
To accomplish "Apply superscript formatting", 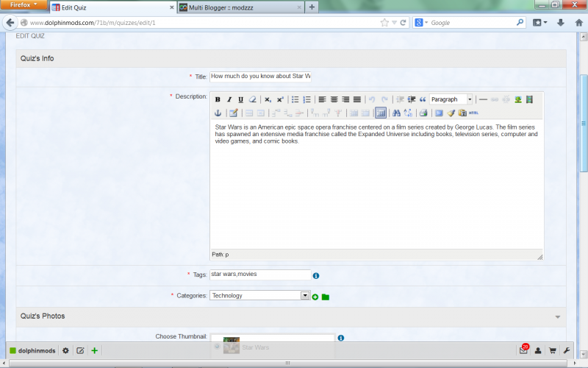I will click(280, 99).
